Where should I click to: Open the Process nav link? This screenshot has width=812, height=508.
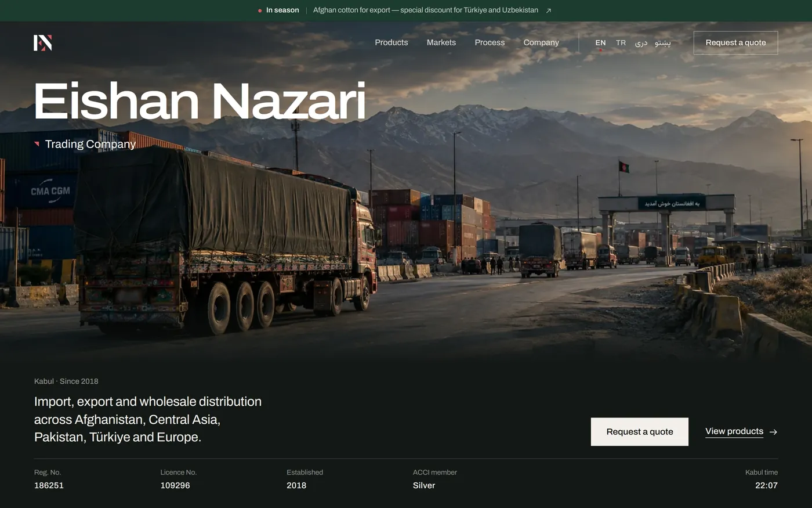(x=490, y=42)
